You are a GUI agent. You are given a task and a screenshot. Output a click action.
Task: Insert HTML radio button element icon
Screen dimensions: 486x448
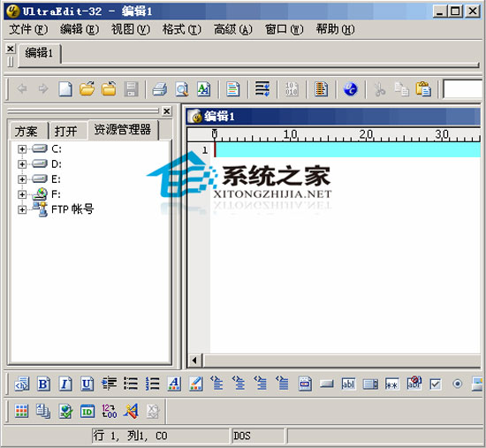pyautogui.click(x=457, y=384)
